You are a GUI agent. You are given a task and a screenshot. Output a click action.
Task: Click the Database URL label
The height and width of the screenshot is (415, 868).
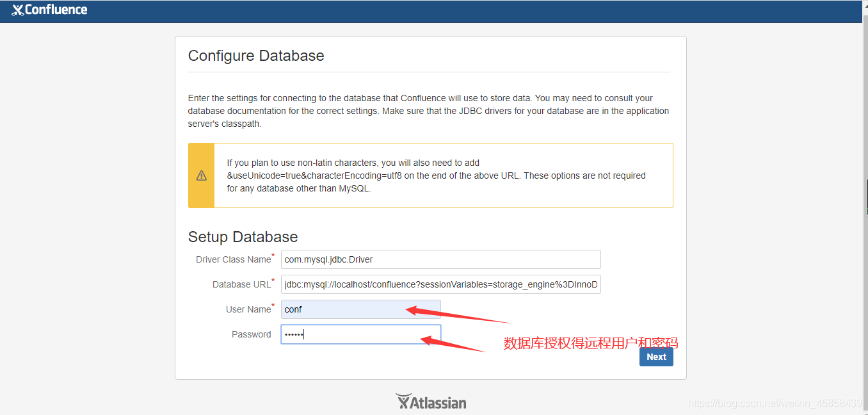point(243,284)
